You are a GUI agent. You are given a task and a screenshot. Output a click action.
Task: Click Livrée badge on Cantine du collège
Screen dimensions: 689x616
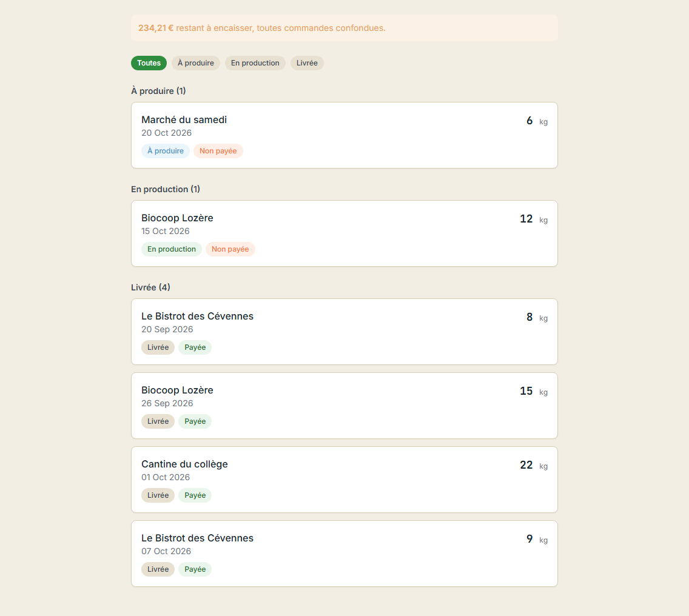158,495
